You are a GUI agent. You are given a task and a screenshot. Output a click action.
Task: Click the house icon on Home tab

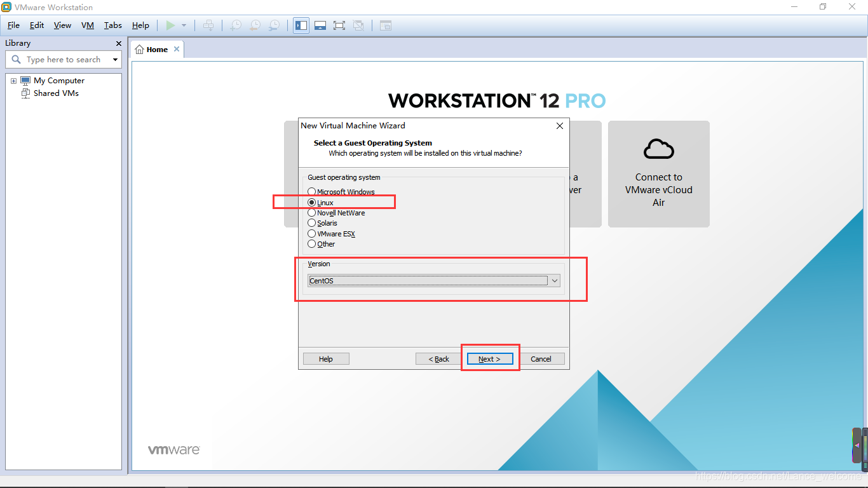[140, 50]
